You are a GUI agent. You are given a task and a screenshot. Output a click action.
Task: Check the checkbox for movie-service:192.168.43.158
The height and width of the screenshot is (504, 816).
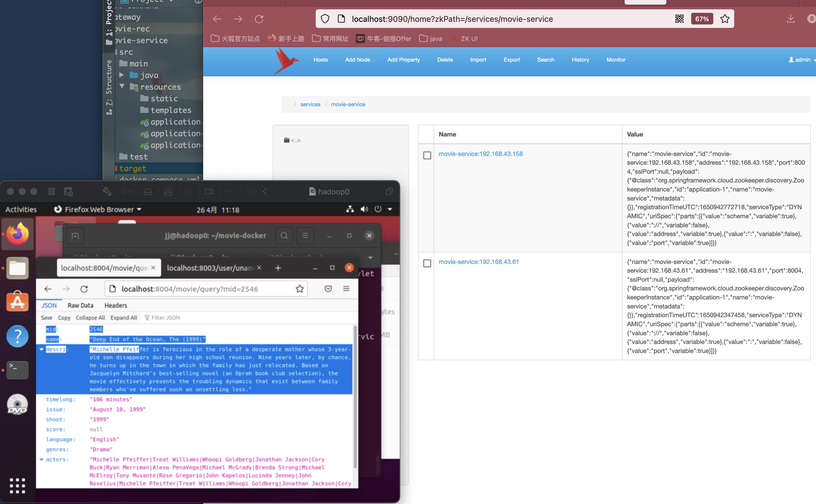click(427, 155)
